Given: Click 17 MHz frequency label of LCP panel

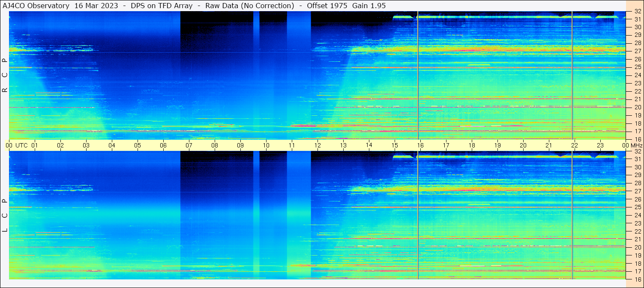Looking at the screenshot, I should pos(637,271).
